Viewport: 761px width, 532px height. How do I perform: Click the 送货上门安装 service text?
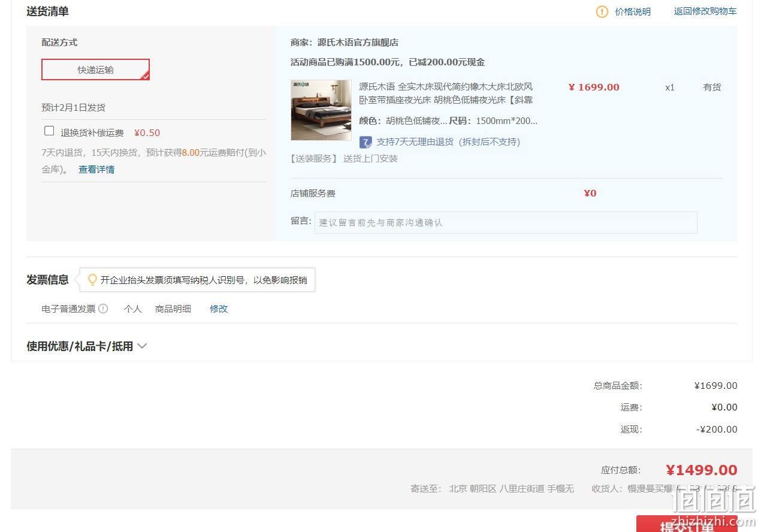tap(370, 159)
